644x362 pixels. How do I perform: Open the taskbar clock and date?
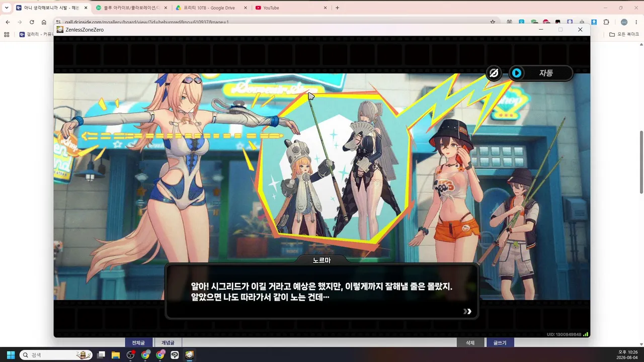click(627, 355)
